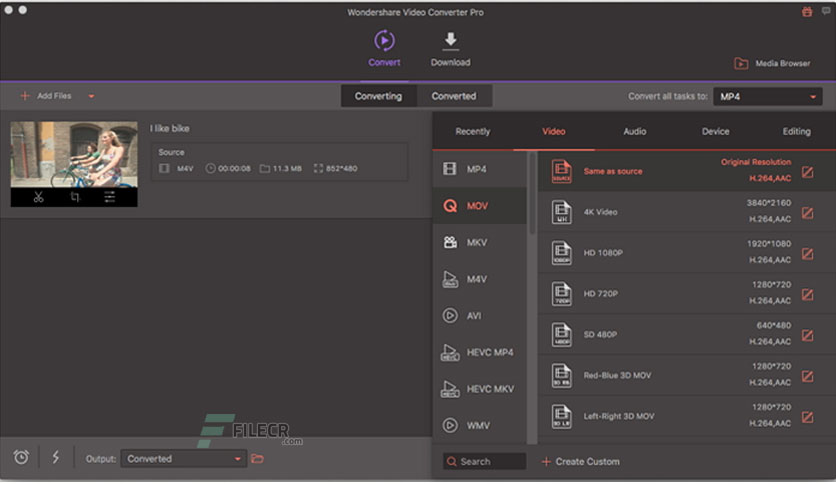Open the Device tab
Viewport: 836px width, 484px height.
tap(716, 131)
